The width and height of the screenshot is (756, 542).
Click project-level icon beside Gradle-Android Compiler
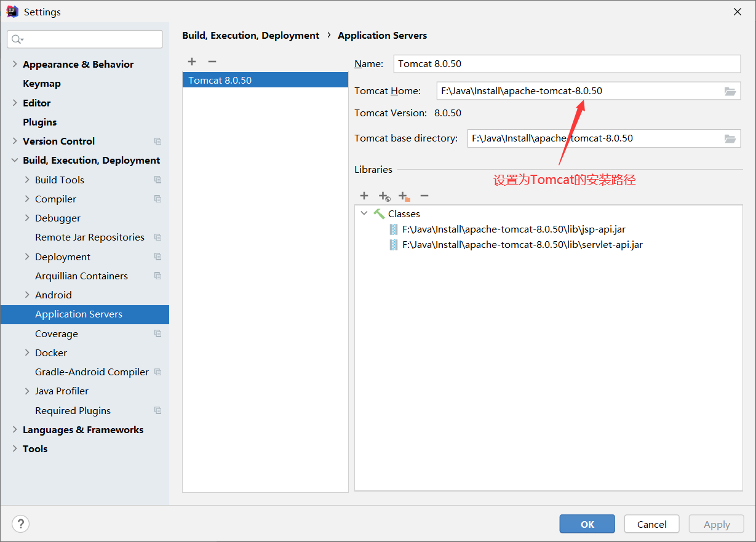(158, 372)
